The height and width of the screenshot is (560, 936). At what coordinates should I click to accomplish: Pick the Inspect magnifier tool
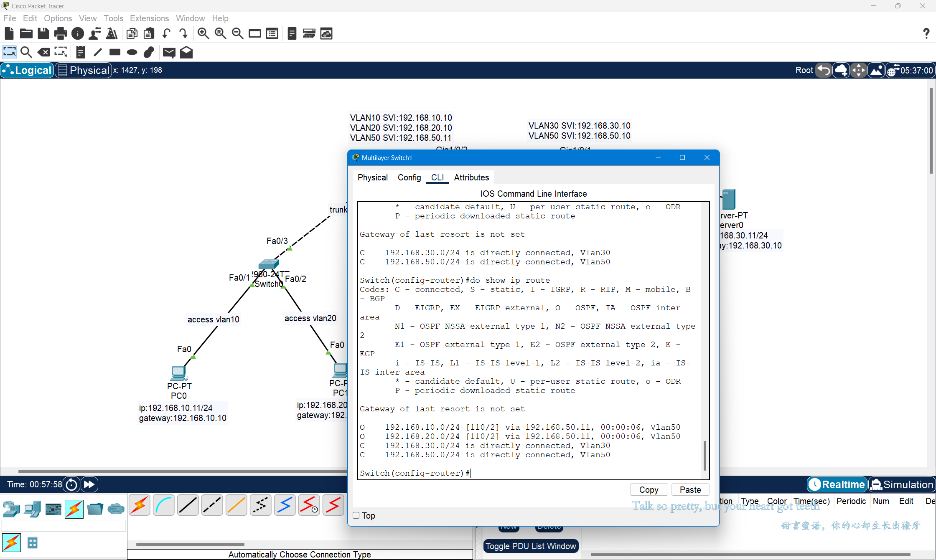click(x=26, y=52)
